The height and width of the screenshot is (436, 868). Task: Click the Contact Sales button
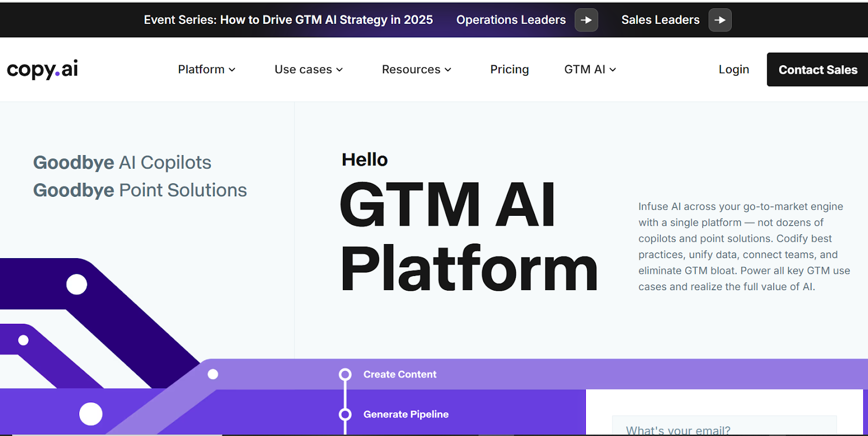[x=818, y=69]
